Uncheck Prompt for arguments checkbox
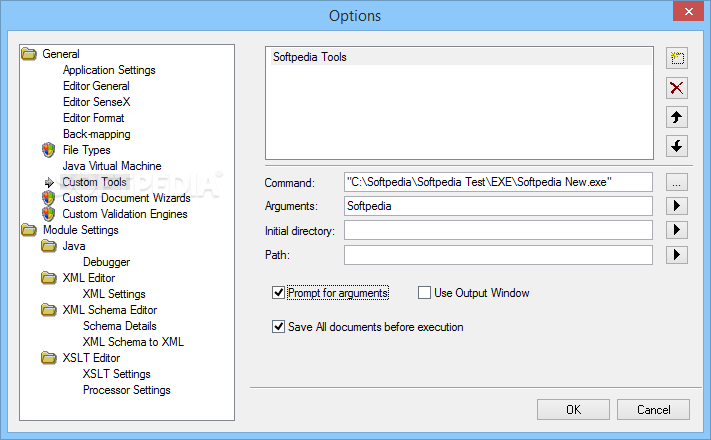 coord(278,293)
